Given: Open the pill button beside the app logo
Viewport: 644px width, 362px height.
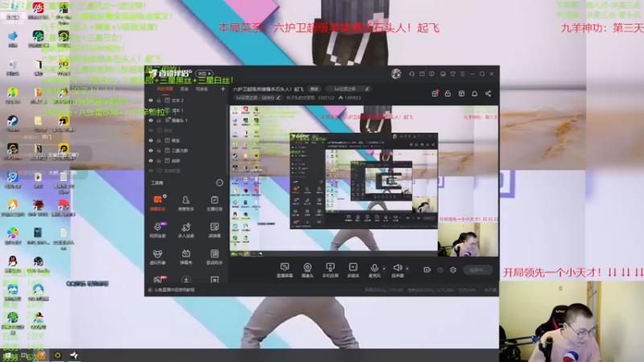Looking at the screenshot, I should coord(204,73).
